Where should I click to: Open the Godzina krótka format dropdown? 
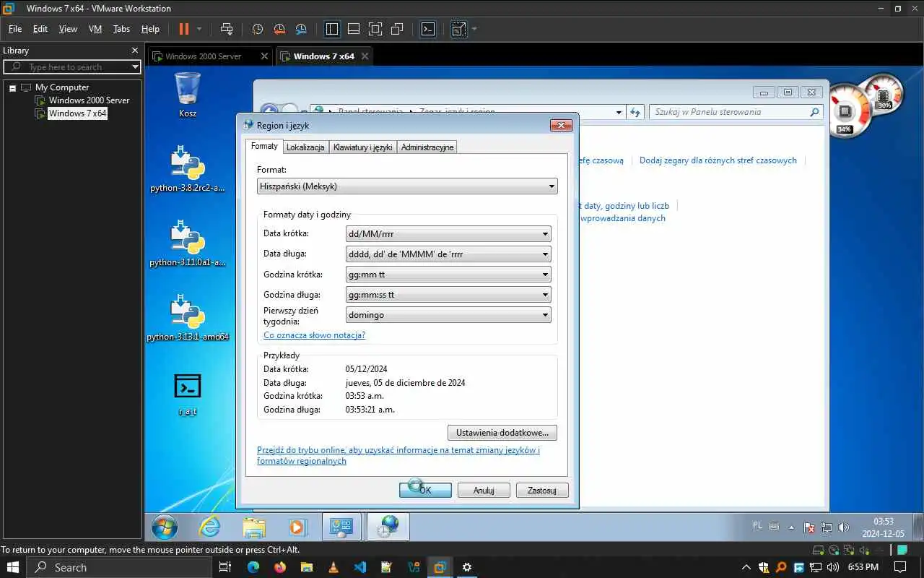[448, 275]
